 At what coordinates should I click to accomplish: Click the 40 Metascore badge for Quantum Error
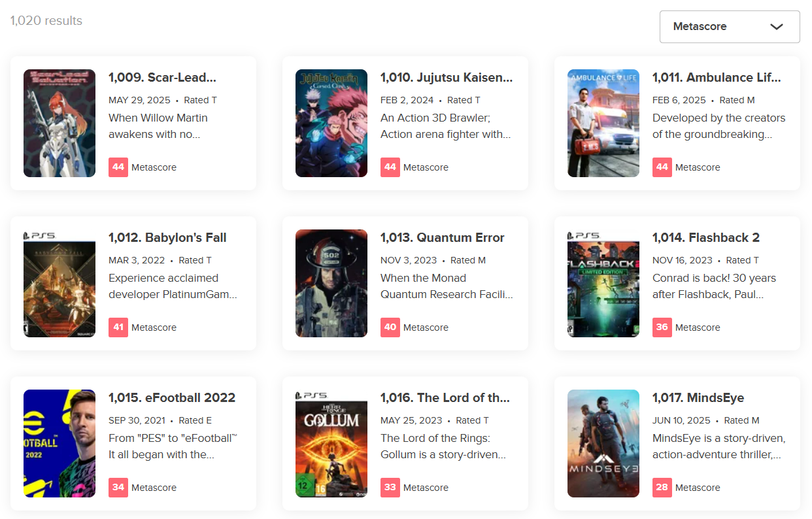tap(390, 327)
